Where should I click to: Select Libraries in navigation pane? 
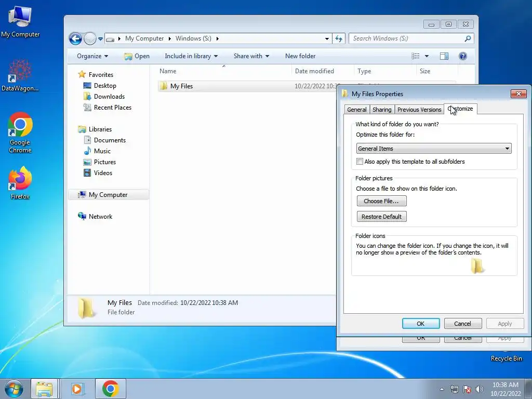100,129
